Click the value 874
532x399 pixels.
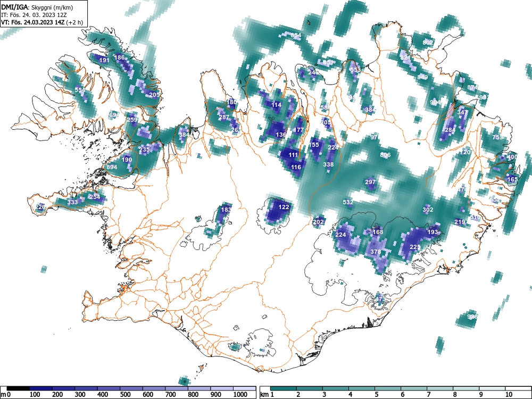(472, 87)
